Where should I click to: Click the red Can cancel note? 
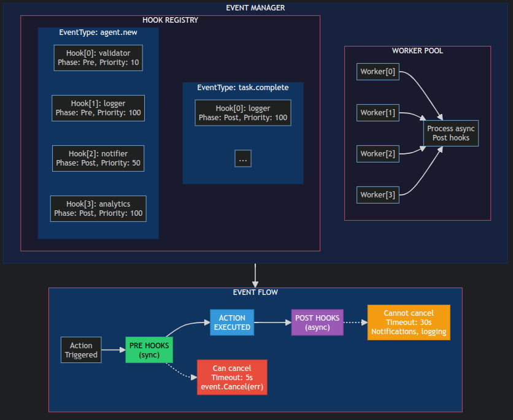231,378
